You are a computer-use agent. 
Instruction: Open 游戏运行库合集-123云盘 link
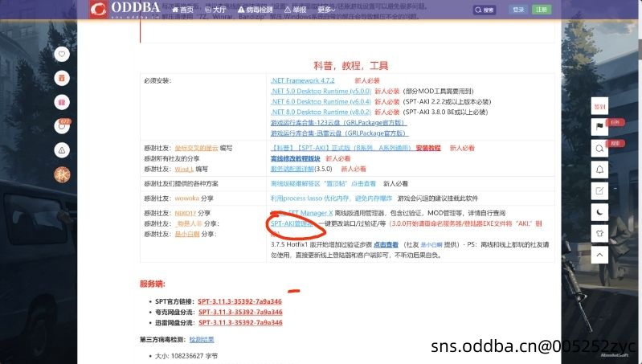[338, 122]
